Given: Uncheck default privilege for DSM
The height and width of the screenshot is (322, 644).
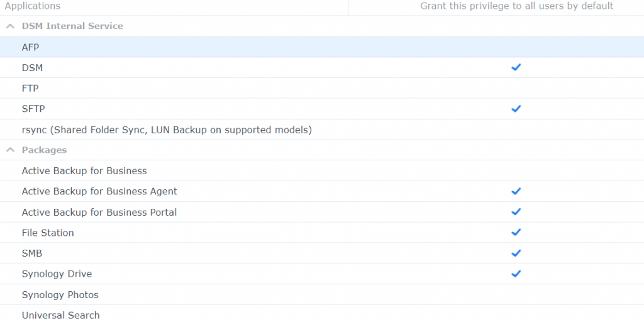Looking at the screenshot, I should (516, 67).
